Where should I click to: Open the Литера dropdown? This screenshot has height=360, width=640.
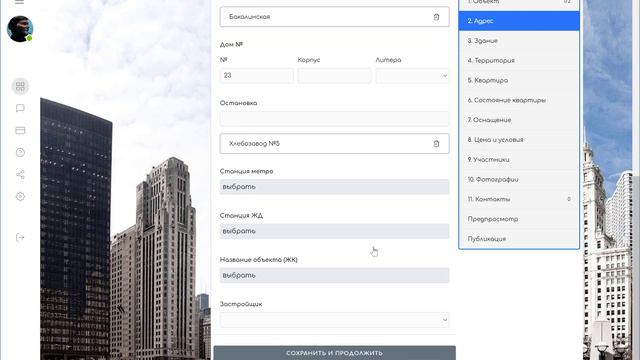click(412, 76)
